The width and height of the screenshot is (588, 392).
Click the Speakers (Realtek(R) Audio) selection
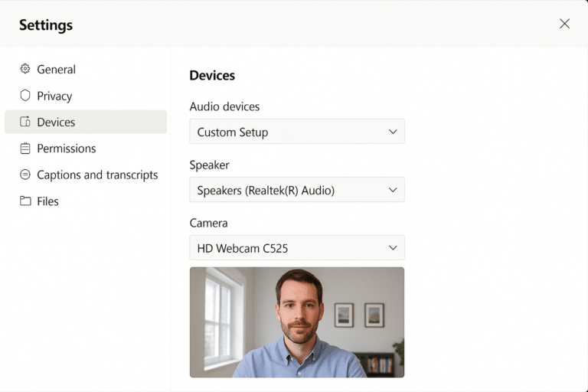283,190
